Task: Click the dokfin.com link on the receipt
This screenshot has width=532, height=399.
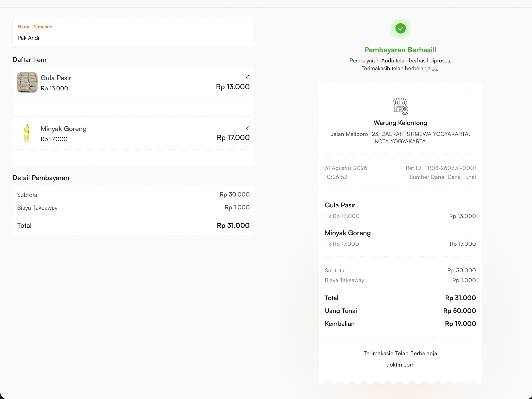Action: (x=400, y=365)
